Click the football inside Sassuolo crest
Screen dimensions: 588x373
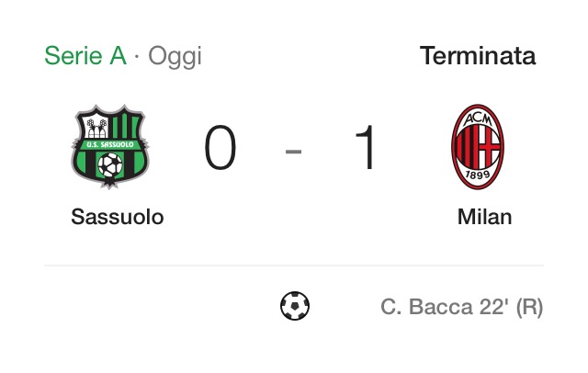(110, 165)
